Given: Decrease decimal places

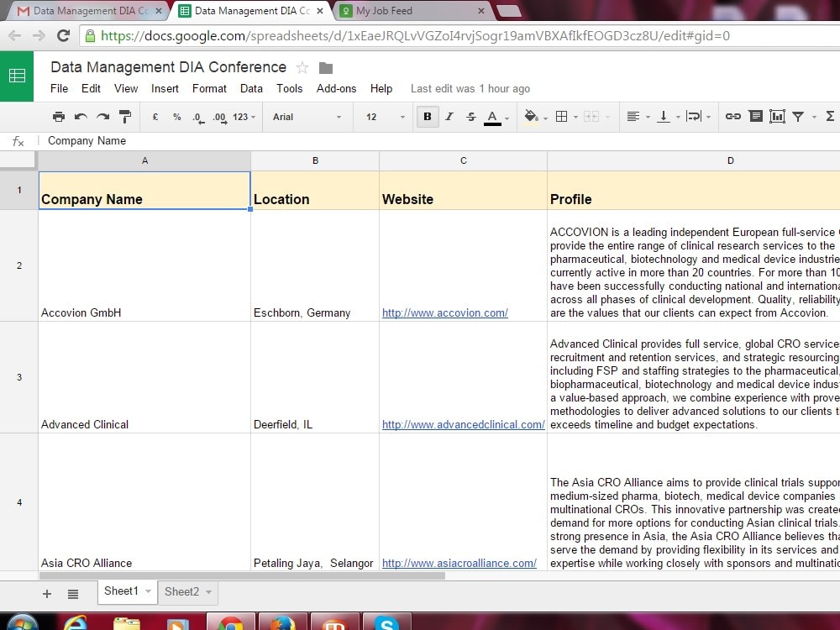Looking at the screenshot, I should point(198,118).
